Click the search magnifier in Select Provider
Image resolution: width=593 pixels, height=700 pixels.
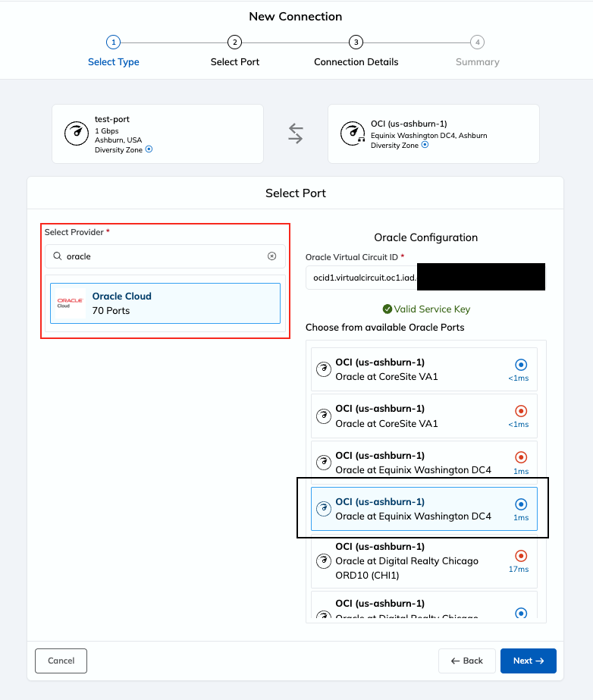58,256
